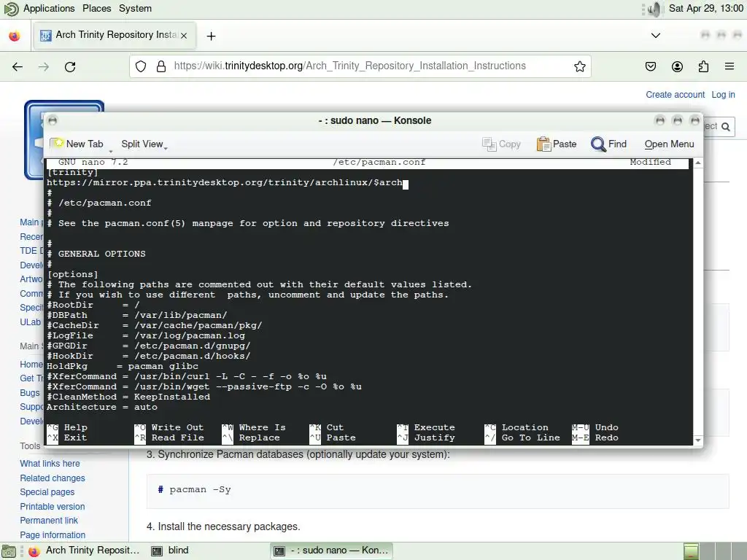Expand the list all tabs chevron
747x560 pixels.
pos(656,35)
